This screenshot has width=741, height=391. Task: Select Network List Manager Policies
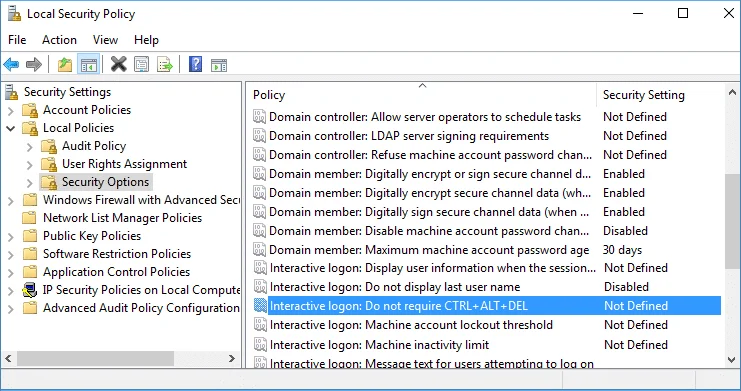pyautogui.click(x=122, y=218)
